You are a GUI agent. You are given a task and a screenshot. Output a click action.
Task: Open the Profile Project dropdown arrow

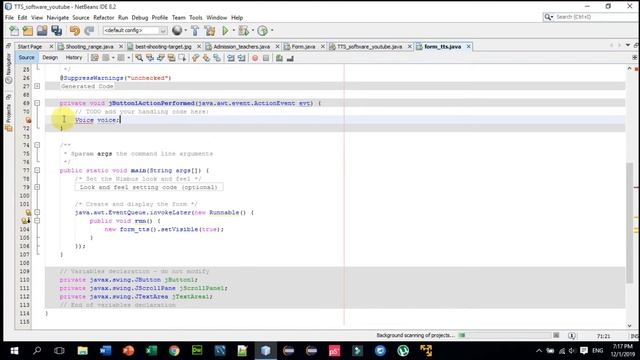(x=272, y=31)
